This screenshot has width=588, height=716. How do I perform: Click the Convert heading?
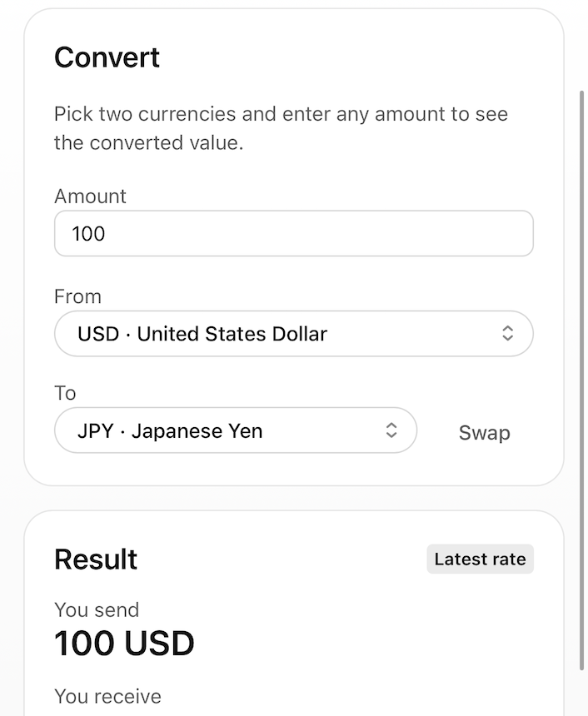[107, 57]
